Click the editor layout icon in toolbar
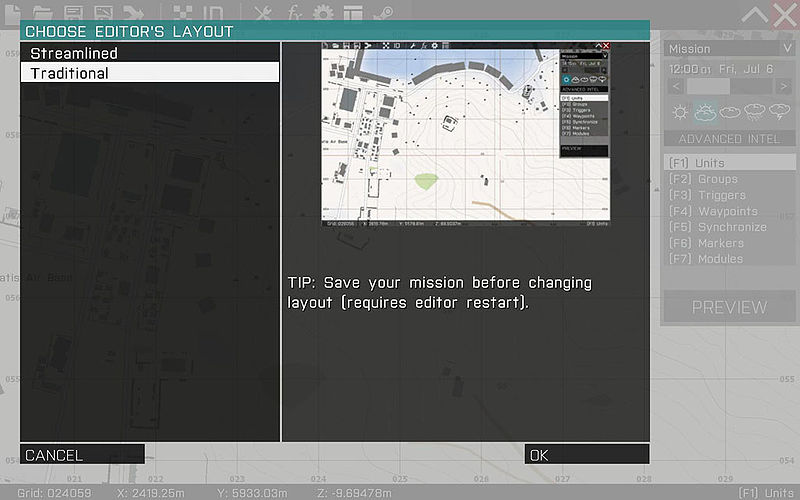This screenshot has height=500, width=800. (x=352, y=13)
